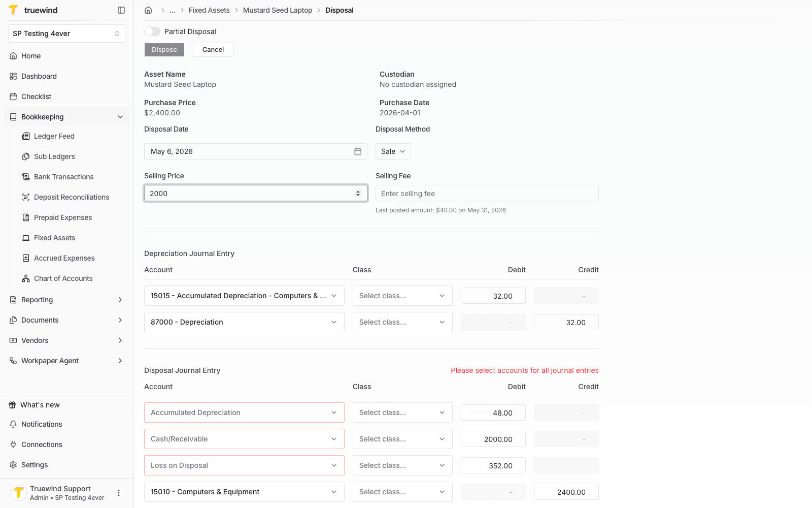The height and width of the screenshot is (508, 812).
Task: Open the user menu three-dots icon
Action: (119, 493)
